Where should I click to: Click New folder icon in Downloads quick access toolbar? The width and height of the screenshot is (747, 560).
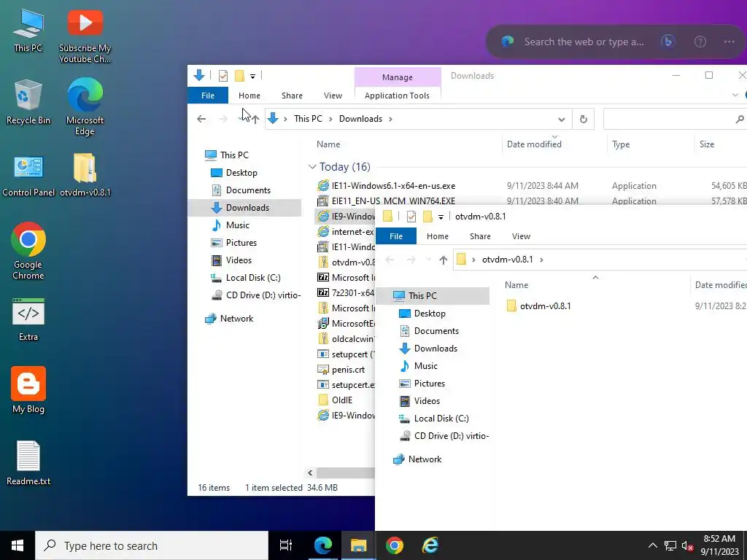pyautogui.click(x=239, y=76)
